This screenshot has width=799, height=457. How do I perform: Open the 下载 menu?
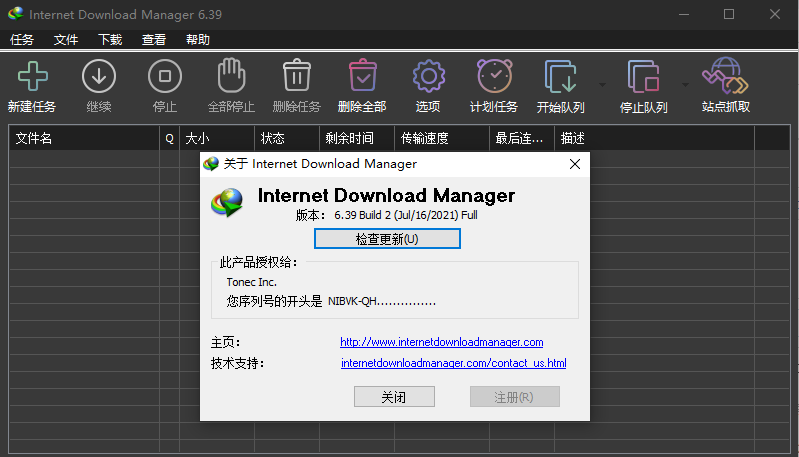(x=110, y=40)
